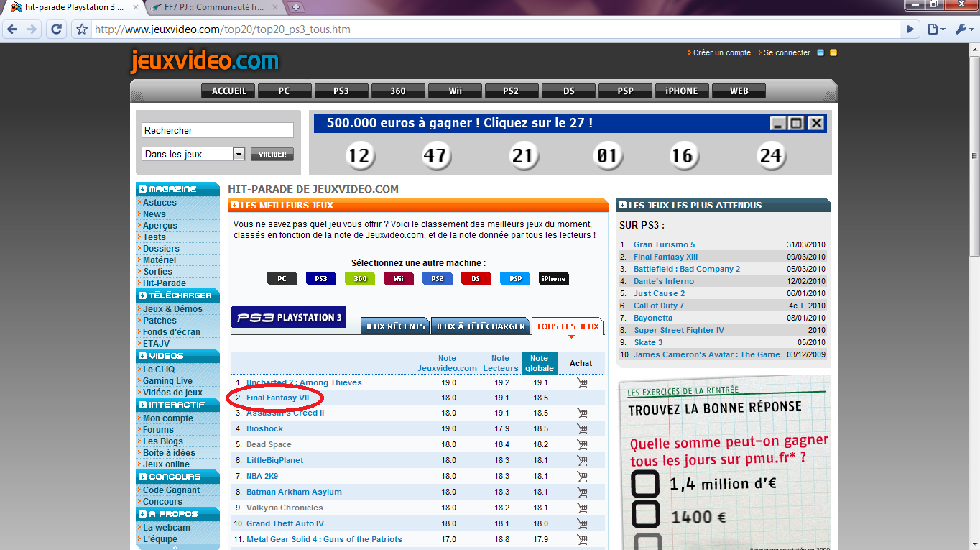Open the PS3 top navigation item
This screenshot has height=550, width=980.
pyautogui.click(x=341, y=91)
